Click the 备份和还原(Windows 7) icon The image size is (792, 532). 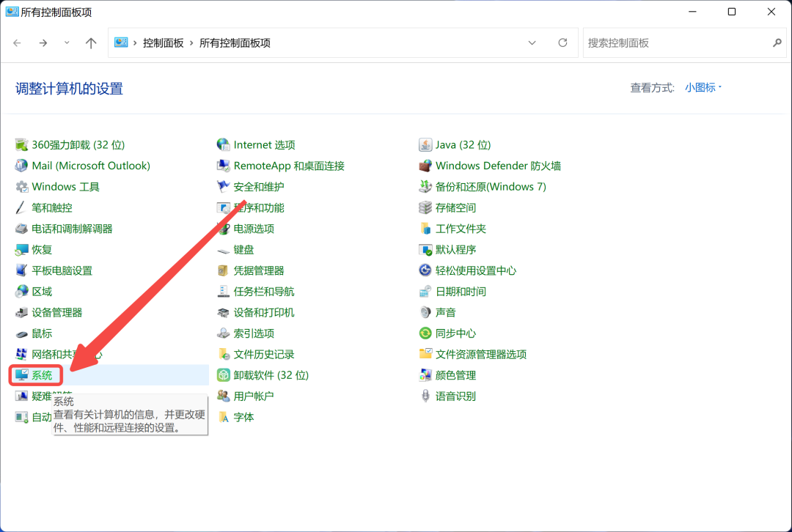pos(425,187)
